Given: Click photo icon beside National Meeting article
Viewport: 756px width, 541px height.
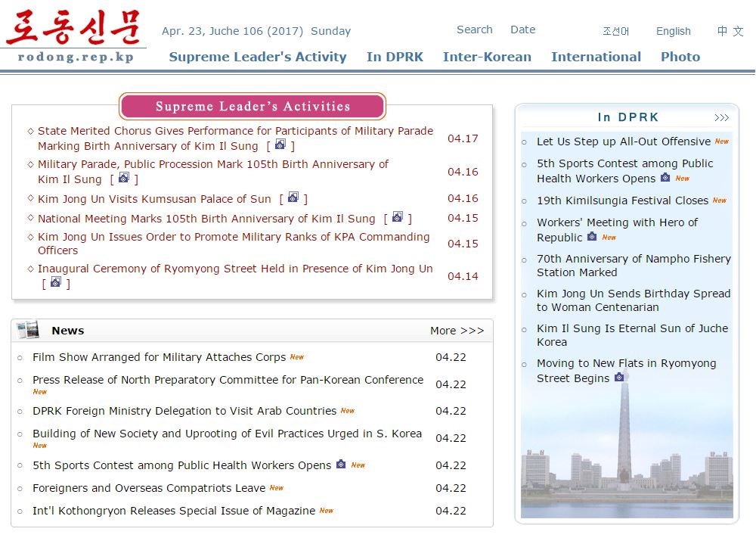Looking at the screenshot, I should pos(398,218).
